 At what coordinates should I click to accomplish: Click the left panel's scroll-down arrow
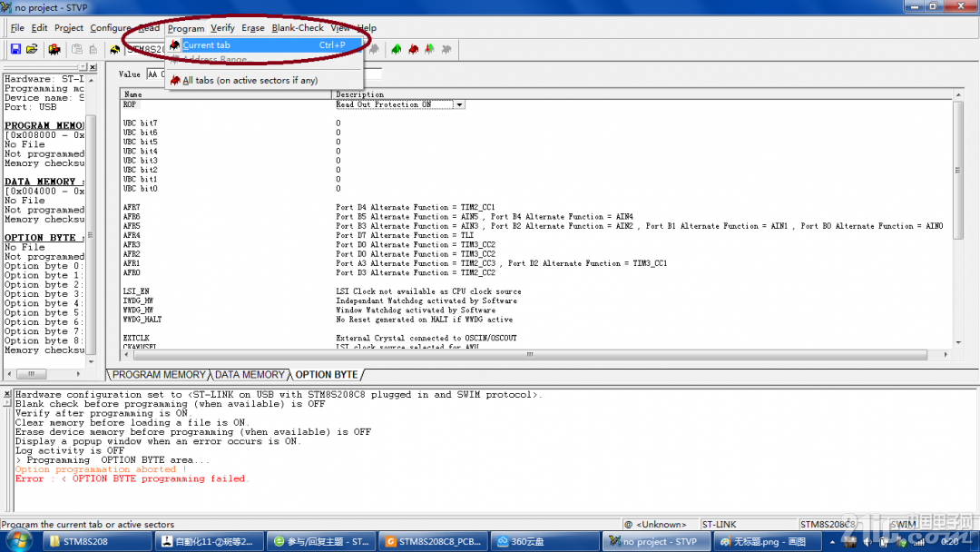point(92,362)
